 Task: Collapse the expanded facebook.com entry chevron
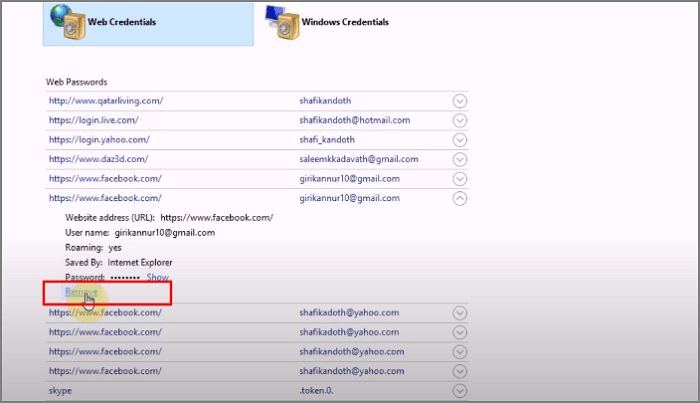tap(460, 199)
